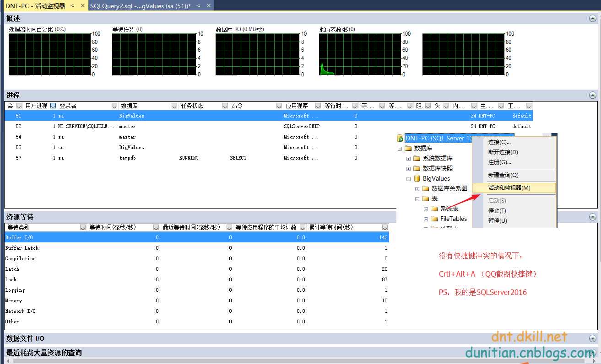Select the Buffer I/O wait row
Screen dimensions: 601x364
click(x=197, y=237)
